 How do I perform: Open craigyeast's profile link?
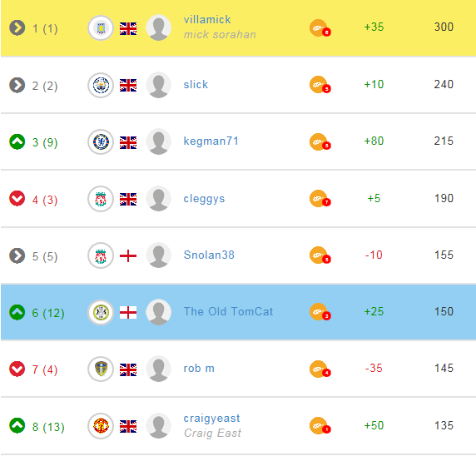pyautogui.click(x=211, y=419)
